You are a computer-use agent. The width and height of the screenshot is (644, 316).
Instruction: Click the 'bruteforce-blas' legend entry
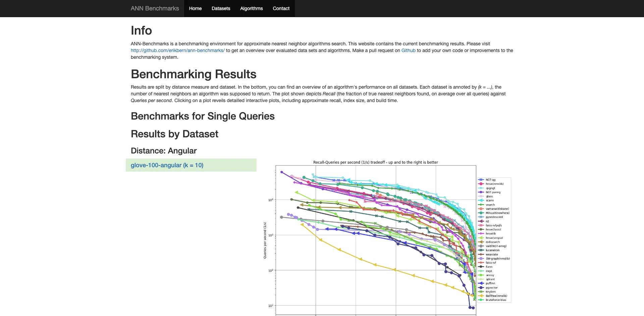coord(496,300)
